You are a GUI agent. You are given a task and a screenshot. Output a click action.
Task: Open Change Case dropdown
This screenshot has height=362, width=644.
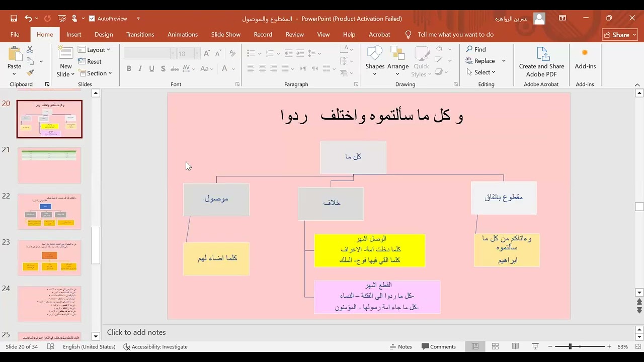click(x=207, y=69)
